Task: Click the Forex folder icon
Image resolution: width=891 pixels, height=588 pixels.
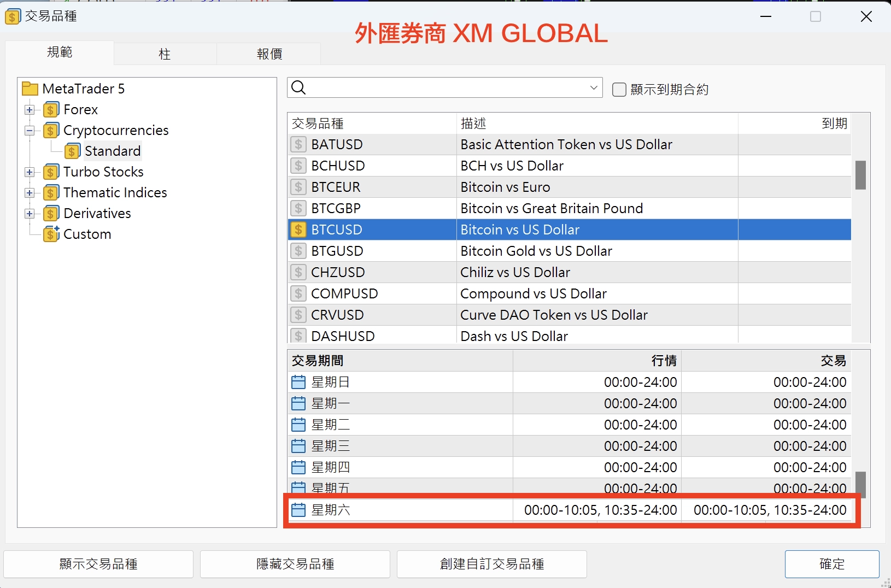Action: click(x=51, y=110)
